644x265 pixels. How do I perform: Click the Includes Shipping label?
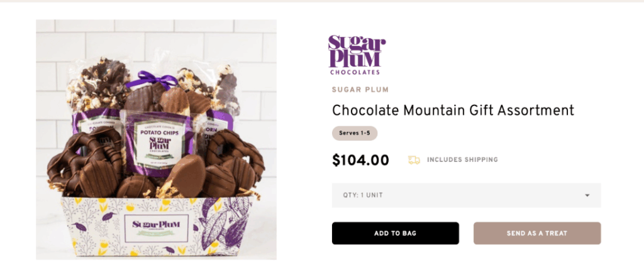[462, 160]
